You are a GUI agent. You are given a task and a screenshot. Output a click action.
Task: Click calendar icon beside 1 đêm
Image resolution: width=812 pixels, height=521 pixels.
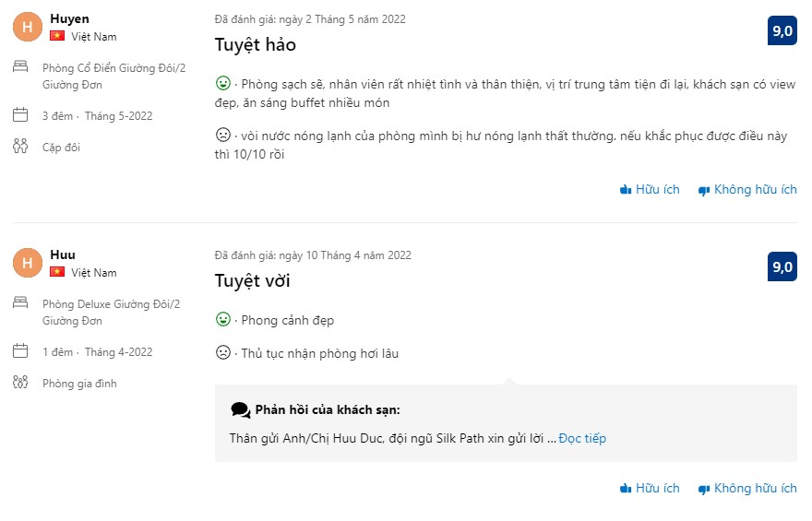[x=20, y=351]
